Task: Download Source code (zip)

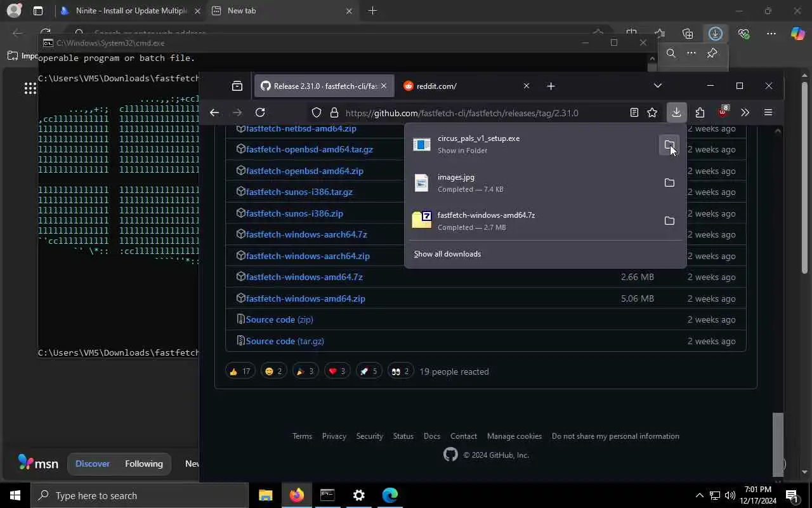Action: tap(279, 319)
